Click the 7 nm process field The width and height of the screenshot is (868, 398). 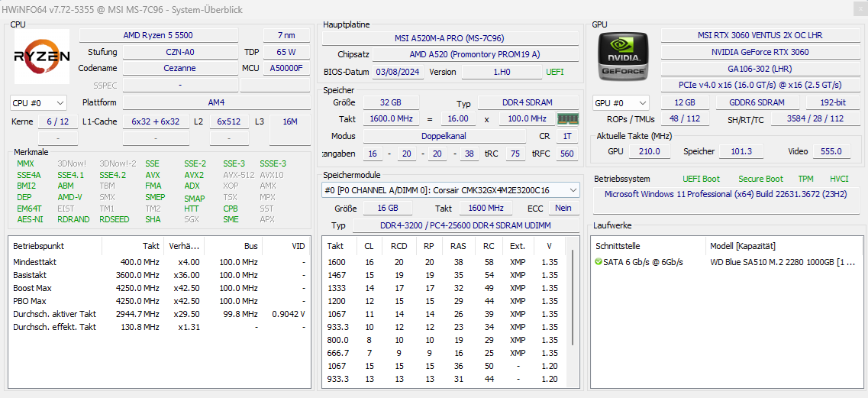[x=287, y=35]
